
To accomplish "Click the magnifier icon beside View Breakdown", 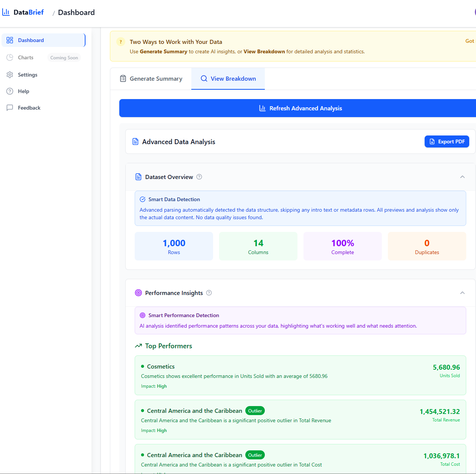I will point(204,78).
